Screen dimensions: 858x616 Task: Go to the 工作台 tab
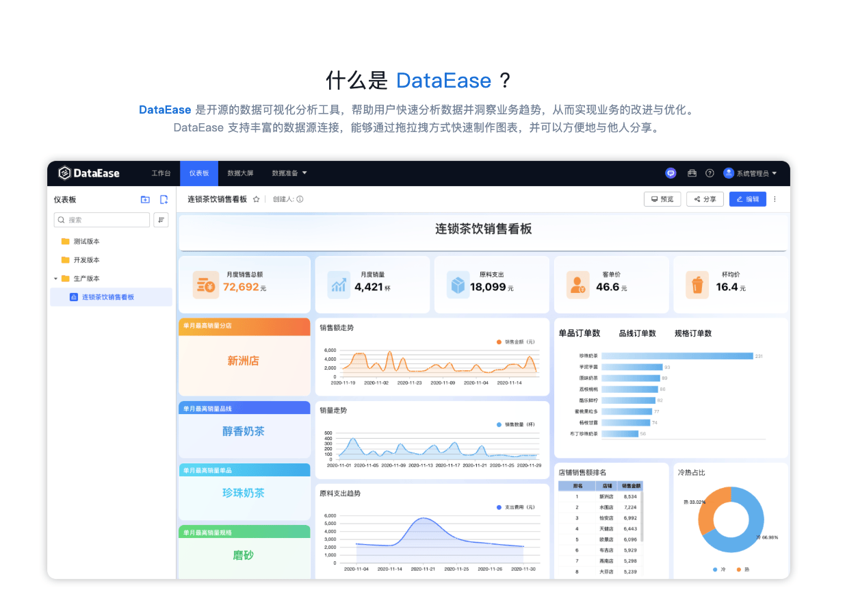point(161,173)
